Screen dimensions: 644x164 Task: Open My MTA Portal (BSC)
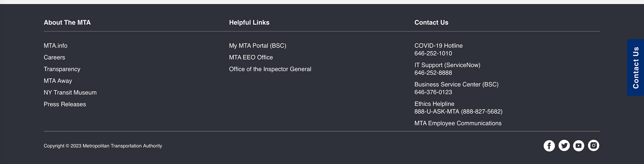tap(258, 46)
